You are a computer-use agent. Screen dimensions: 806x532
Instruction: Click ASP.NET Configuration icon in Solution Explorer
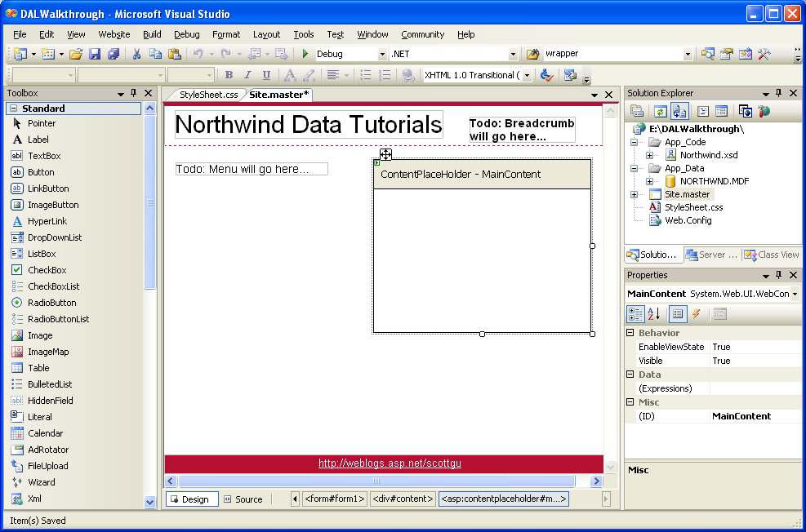click(x=764, y=111)
